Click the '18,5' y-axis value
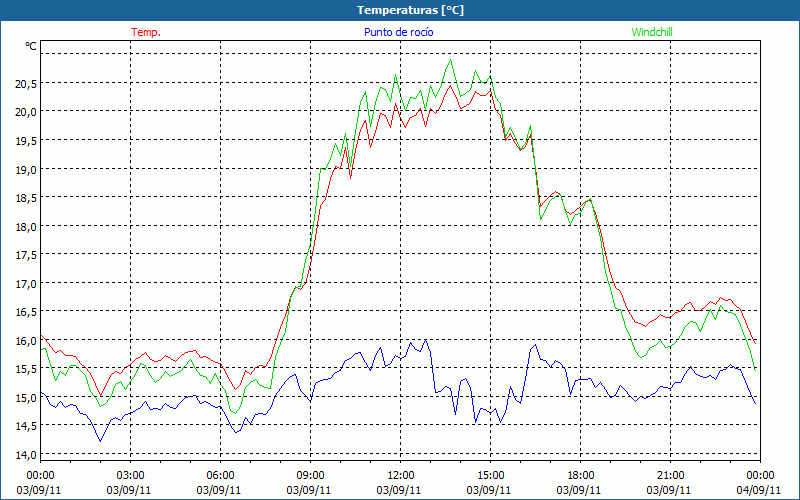Viewport: 800px width, 500px height. pos(26,198)
